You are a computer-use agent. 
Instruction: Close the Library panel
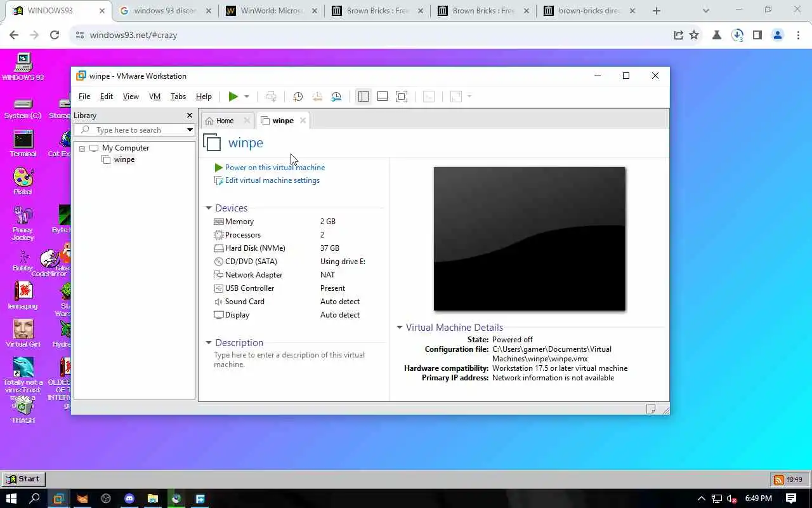click(189, 116)
